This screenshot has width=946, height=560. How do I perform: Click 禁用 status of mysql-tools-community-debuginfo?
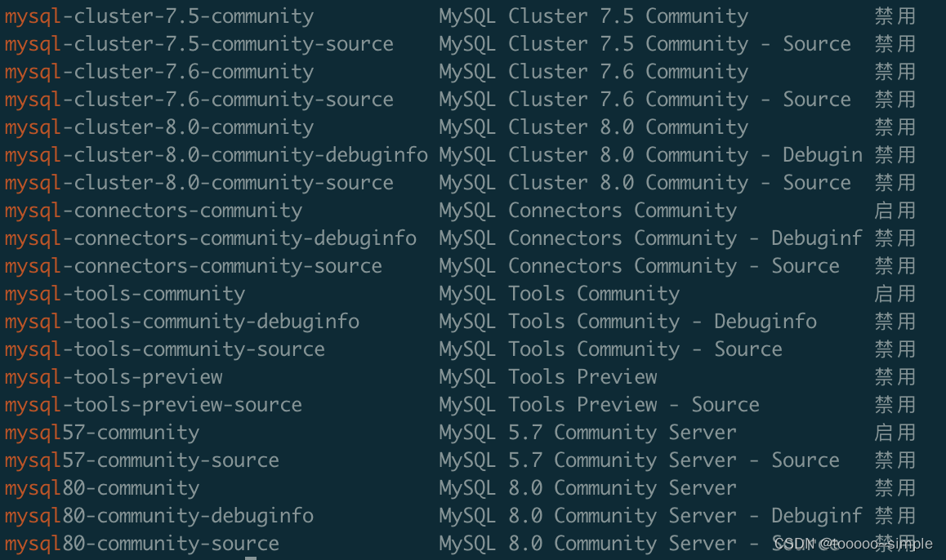[895, 322]
